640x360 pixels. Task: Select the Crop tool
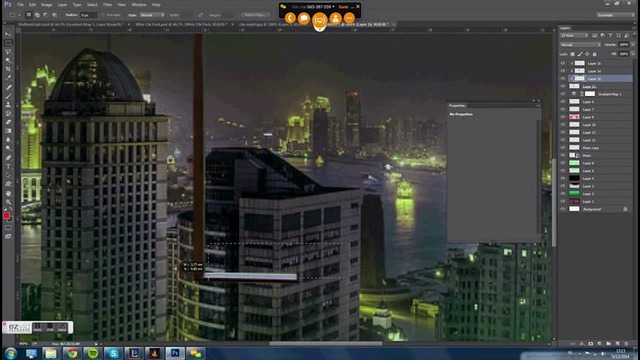click(x=8, y=69)
